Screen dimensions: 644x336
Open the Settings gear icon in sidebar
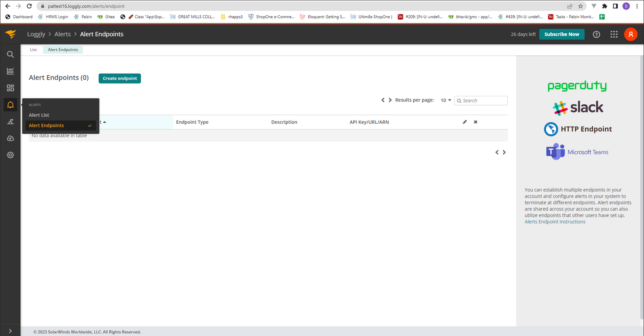[10, 155]
